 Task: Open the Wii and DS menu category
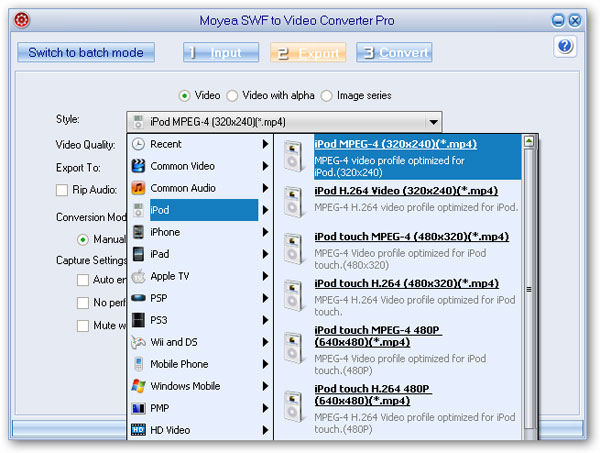(200, 342)
